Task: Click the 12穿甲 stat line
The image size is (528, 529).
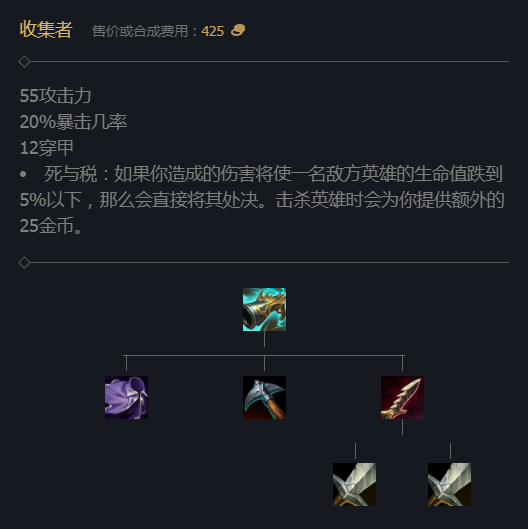Action: (x=47, y=148)
